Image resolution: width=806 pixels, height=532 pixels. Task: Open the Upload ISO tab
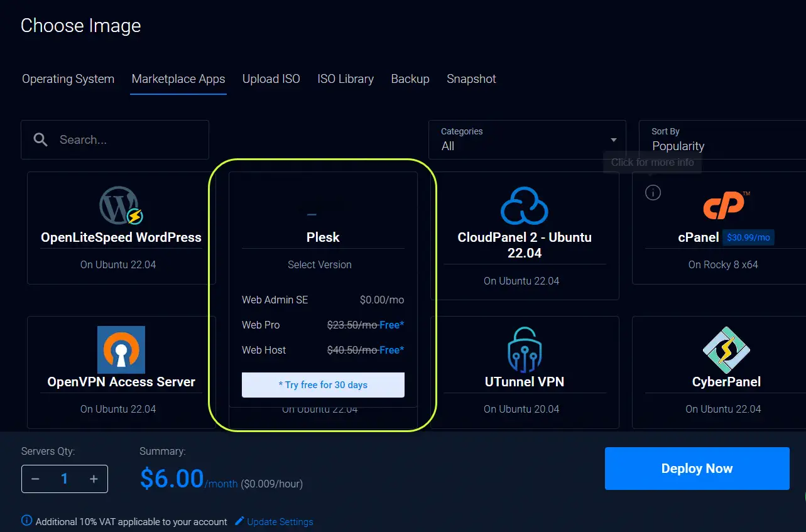coord(271,79)
